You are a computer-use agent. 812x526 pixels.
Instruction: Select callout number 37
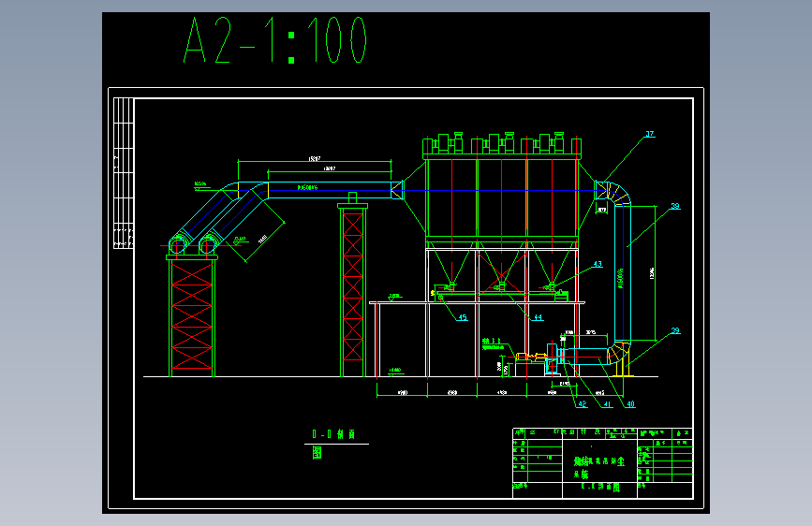point(649,134)
